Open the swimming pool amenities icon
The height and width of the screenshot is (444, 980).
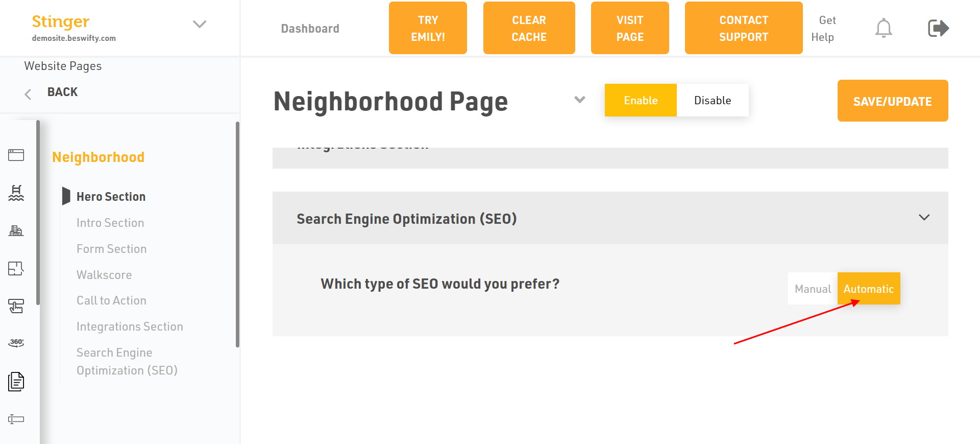[x=16, y=193]
